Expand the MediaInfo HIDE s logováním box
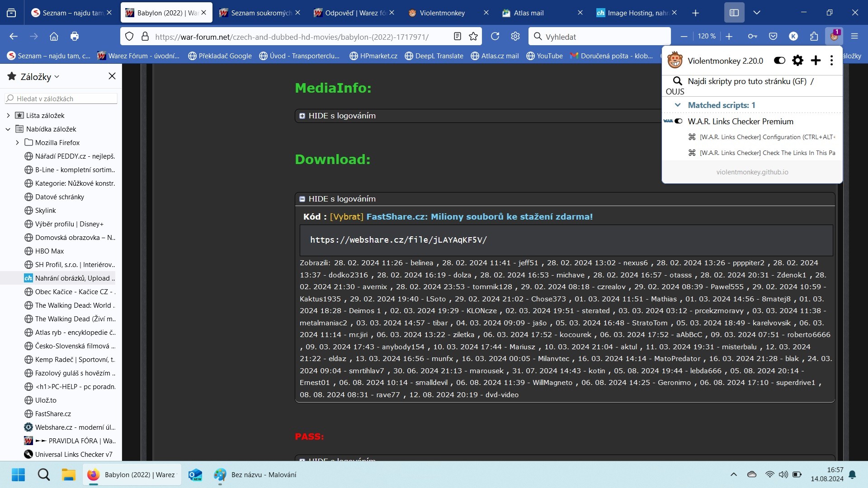 [x=302, y=116]
